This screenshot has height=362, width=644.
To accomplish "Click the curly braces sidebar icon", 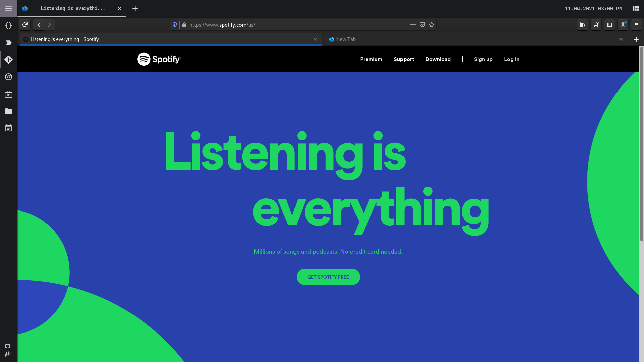I will [8, 25].
